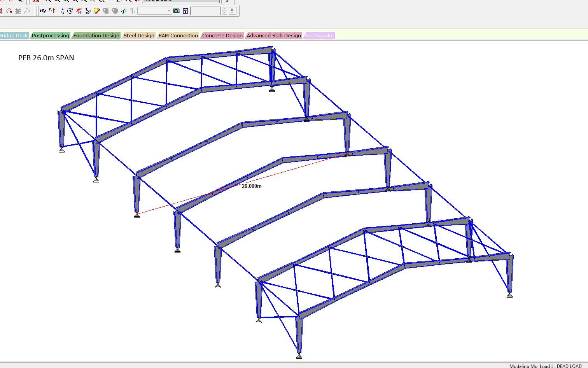The height and width of the screenshot is (368, 588).
Task: Click the Fy shear force icon
Action: coord(52,11)
